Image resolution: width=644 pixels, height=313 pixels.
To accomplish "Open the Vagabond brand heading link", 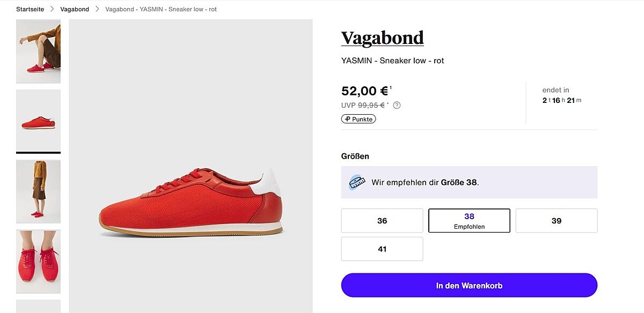I will coord(382,38).
